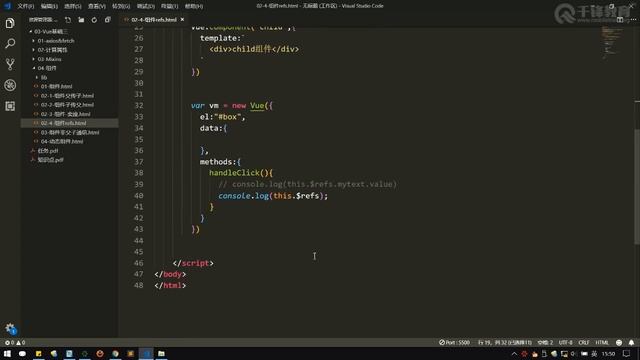This screenshot has width=640, height=360.
Task: Click the HTML language mode in status bar
Action: pyautogui.click(x=602, y=342)
